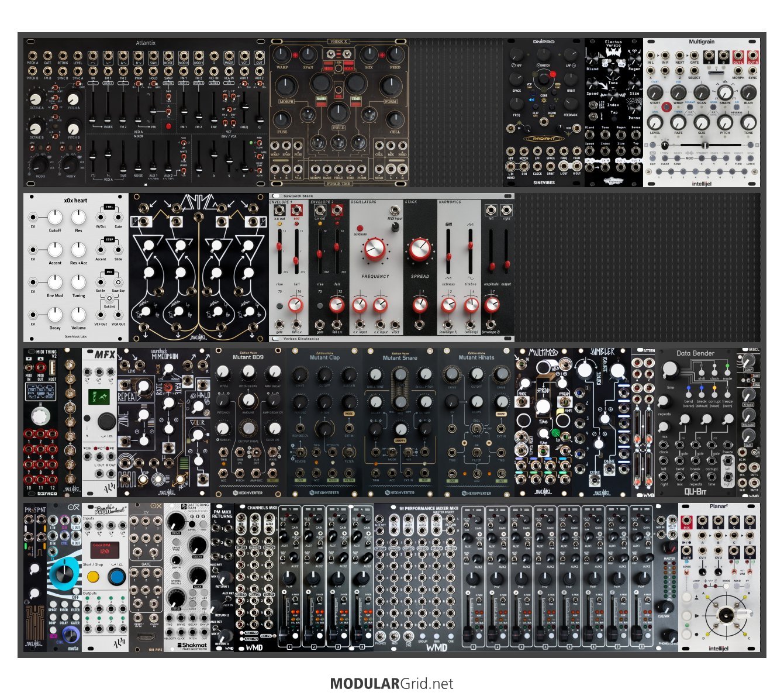This screenshot has height=696, width=784.
Task: Click the DRIVE knob on Battering Ram
Action: (x=175, y=522)
